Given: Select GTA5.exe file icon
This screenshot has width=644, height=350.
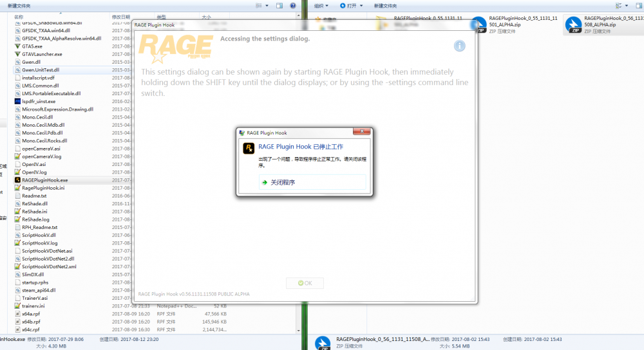Looking at the screenshot, I should pyautogui.click(x=17, y=46).
